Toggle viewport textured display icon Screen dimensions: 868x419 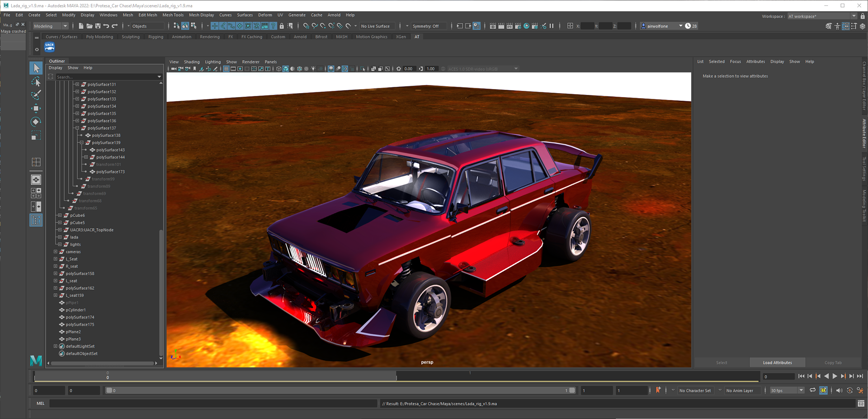point(306,69)
